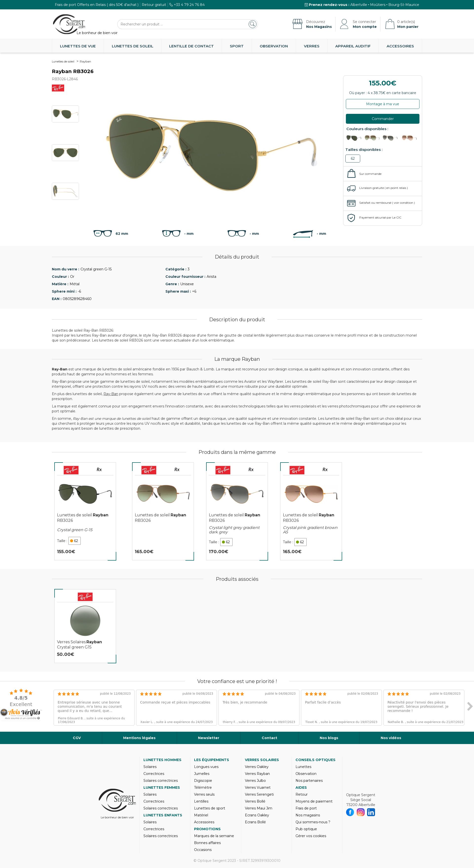Open the Crystal pink gradient brown product card
Viewport: 474px width, 868px height.
(311, 511)
